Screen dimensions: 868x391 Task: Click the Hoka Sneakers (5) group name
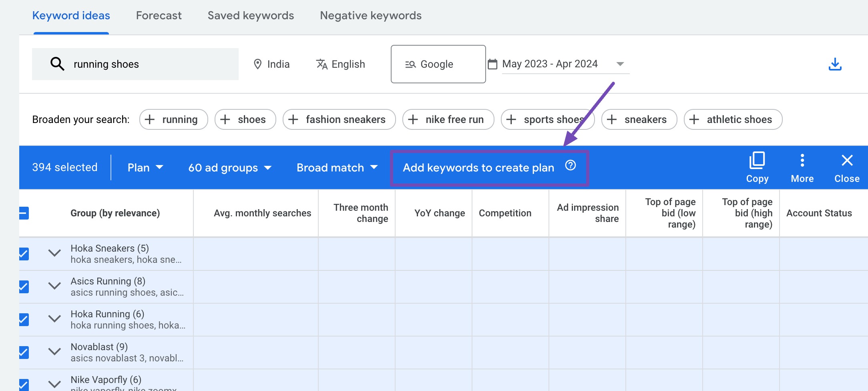tap(110, 248)
